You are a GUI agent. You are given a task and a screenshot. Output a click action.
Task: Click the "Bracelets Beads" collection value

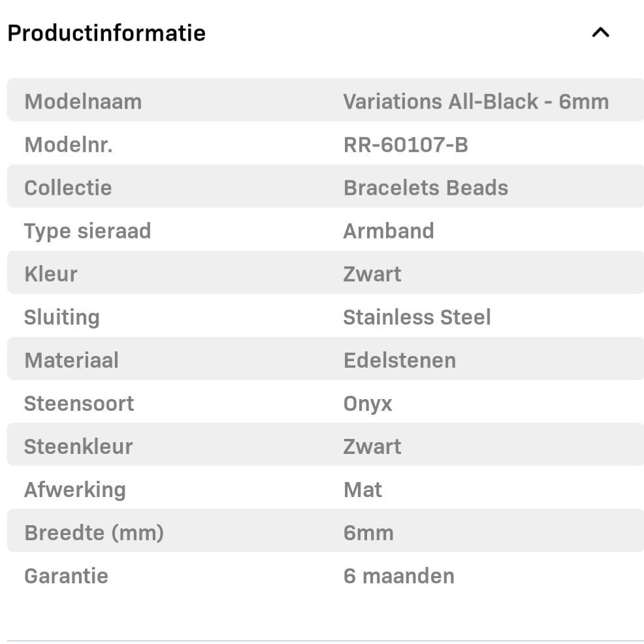tap(425, 187)
